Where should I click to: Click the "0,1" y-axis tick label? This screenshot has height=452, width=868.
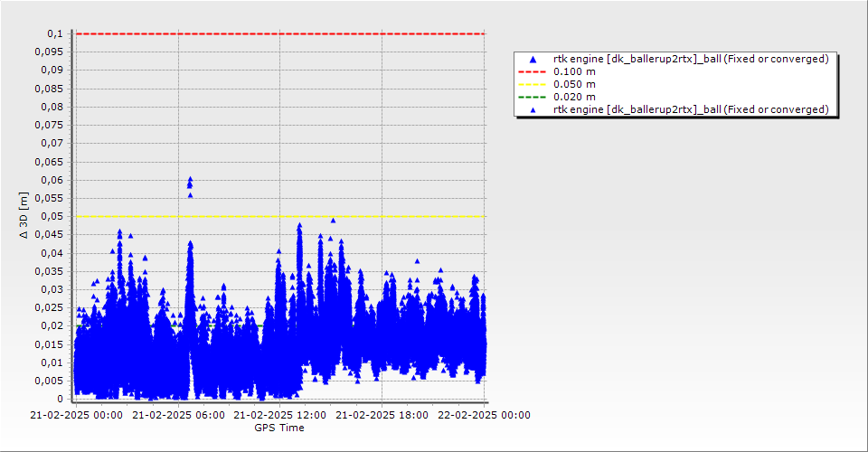(x=55, y=33)
